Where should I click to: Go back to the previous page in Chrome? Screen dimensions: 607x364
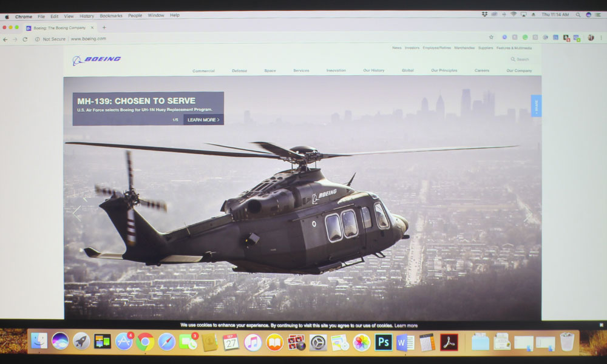click(5, 39)
